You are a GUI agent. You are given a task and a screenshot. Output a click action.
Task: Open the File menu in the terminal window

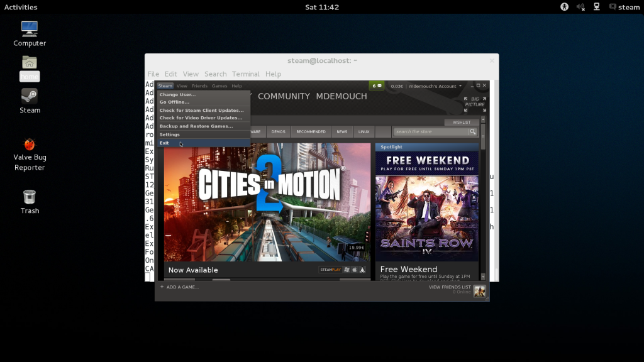point(153,74)
